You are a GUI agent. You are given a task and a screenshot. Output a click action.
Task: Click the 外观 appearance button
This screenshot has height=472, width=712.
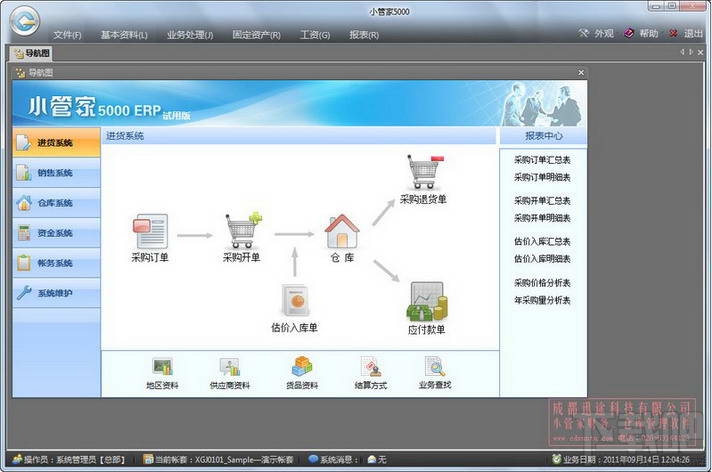click(596, 34)
